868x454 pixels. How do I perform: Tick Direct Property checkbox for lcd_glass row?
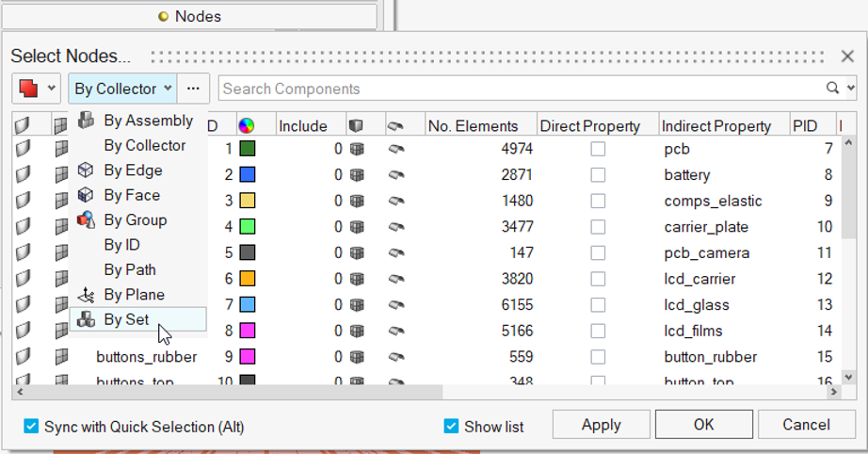(x=598, y=305)
